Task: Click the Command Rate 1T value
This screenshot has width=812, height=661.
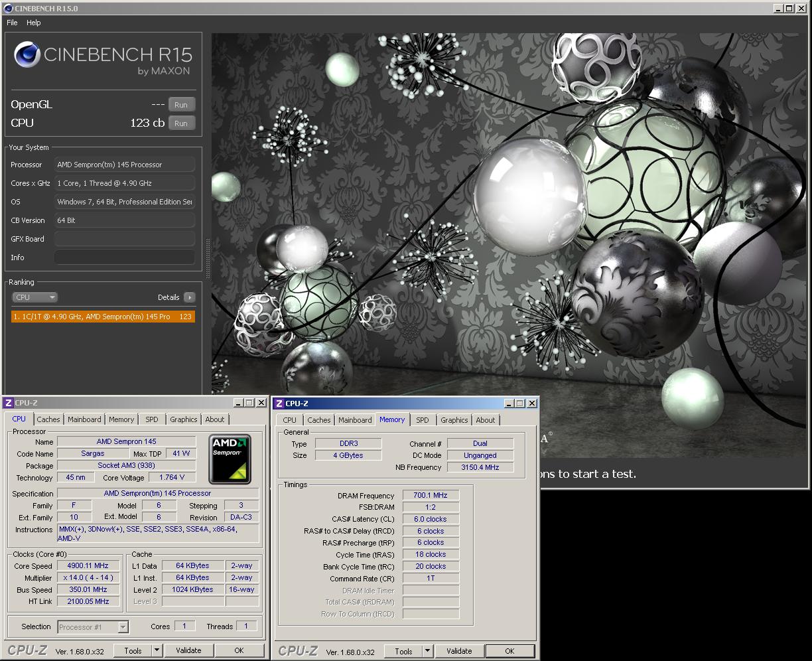Action: [x=431, y=579]
